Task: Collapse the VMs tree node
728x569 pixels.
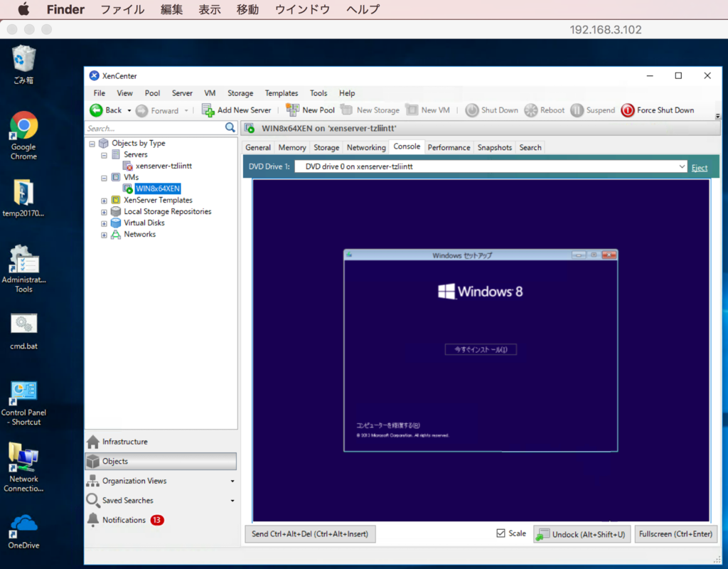Action: pos(104,178)
